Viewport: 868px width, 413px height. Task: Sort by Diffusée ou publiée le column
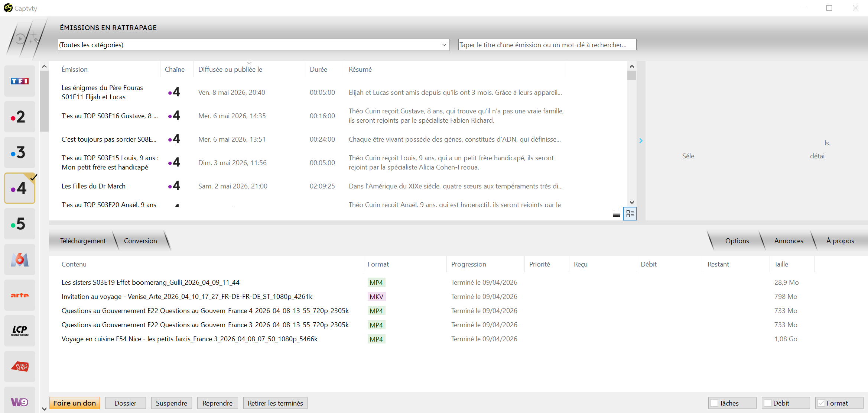pyautogui.click(x=230, y=70)
